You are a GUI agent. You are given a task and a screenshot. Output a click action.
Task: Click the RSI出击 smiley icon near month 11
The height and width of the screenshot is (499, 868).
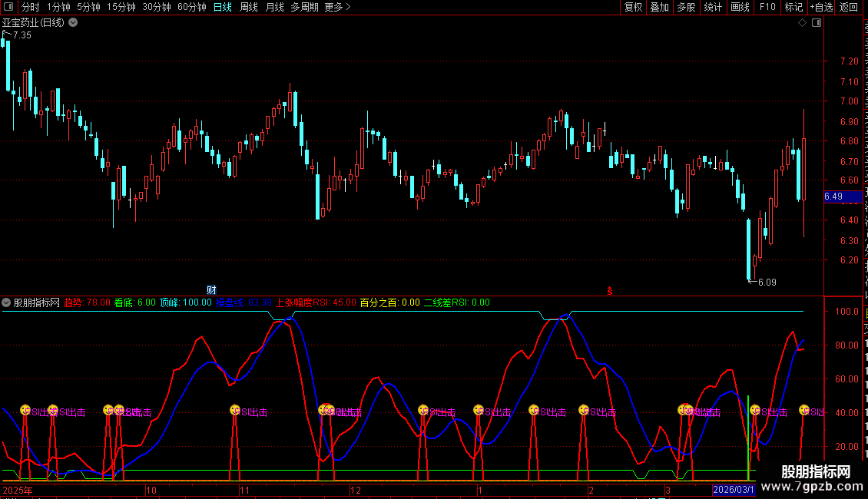235,410
